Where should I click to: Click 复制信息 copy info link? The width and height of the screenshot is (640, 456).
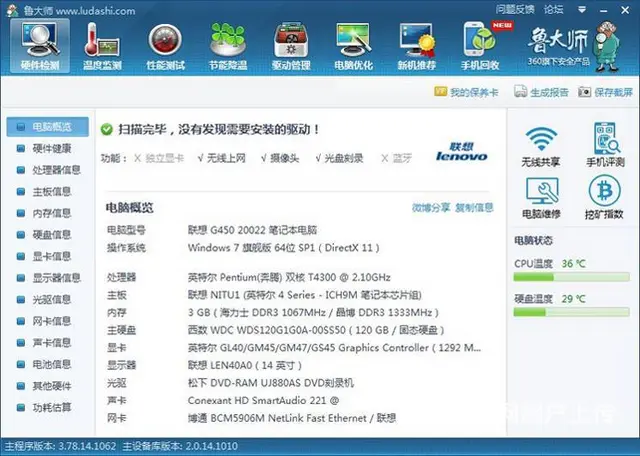click(474, 208)
